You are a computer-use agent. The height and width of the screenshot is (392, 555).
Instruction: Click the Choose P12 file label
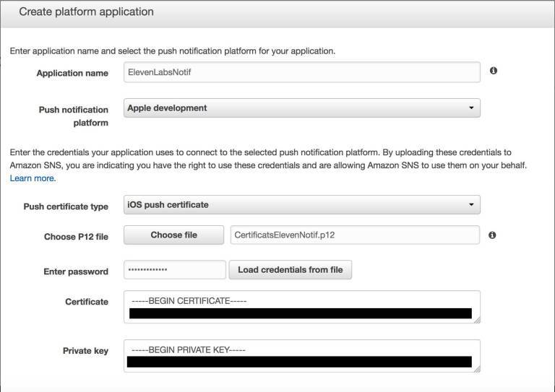pos(76,236)
